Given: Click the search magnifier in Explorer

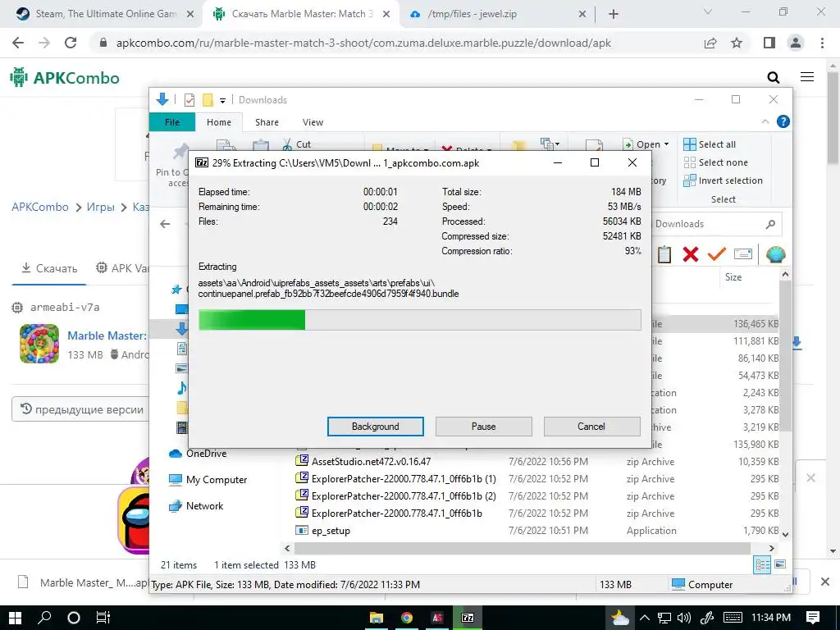Looking at the screenshot, I should [x=770, y=224].
